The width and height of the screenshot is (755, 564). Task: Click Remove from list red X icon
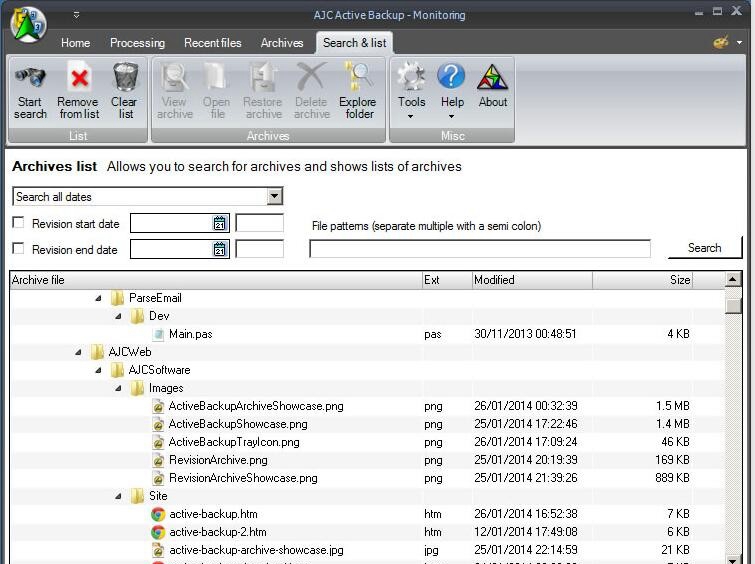79,77
